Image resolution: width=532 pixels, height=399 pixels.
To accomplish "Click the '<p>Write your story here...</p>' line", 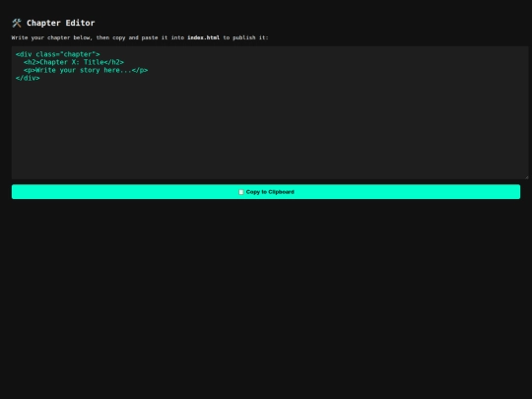I will tap(86, 70).
